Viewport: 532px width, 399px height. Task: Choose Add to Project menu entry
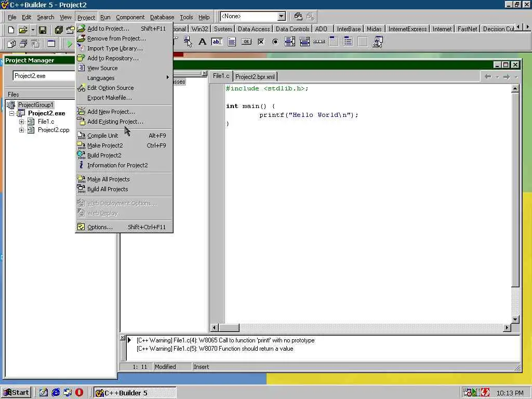click(124, 29)
